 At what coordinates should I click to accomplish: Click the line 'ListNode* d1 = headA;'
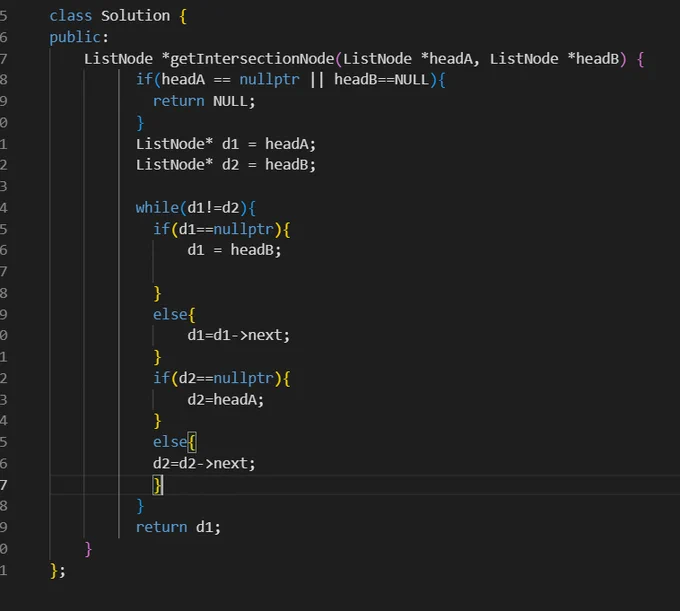coord(226,144)
